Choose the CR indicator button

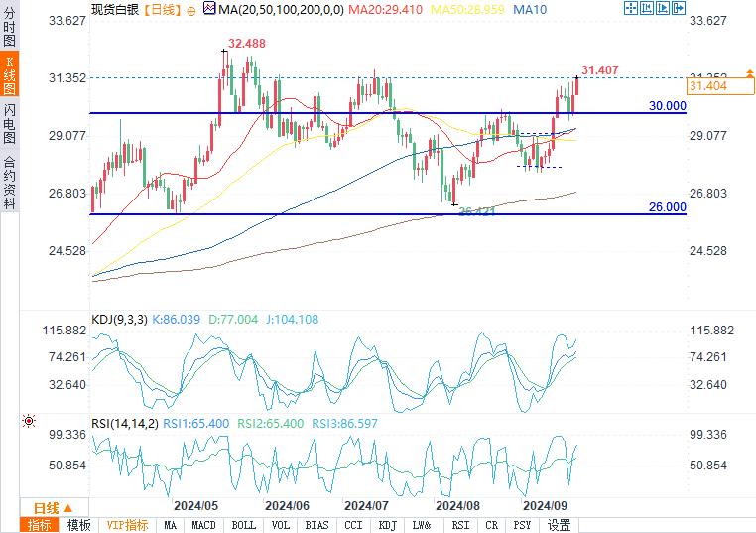tap(492, 525)
